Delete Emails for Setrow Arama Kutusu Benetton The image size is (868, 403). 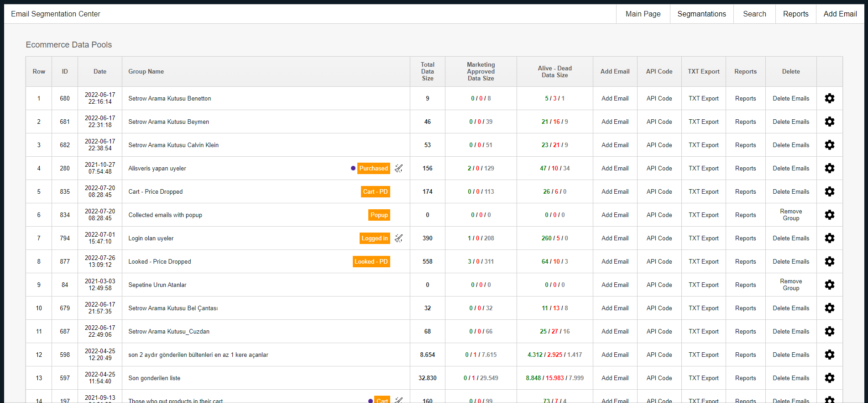(x=791, y=98)
